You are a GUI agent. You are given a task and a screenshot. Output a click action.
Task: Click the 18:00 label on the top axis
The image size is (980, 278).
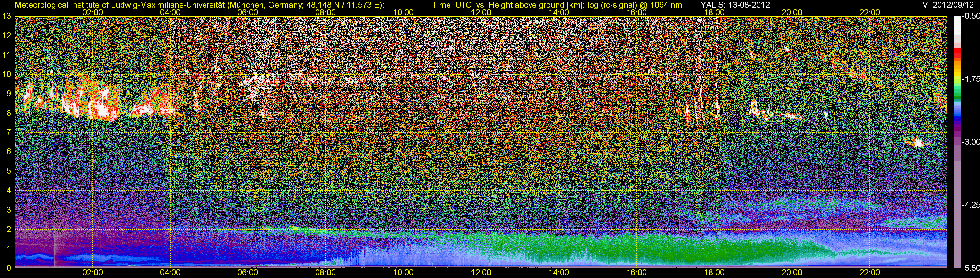point(714,12)
